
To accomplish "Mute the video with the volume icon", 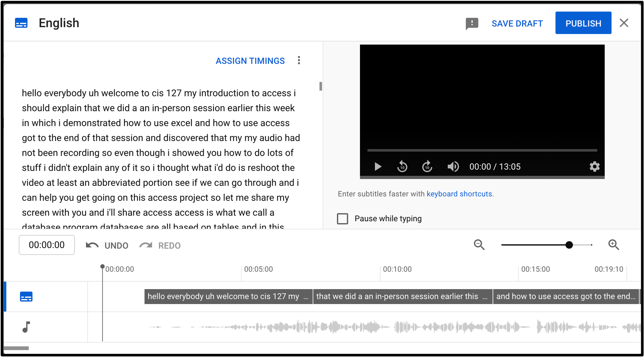I will [x=453, y=166].
